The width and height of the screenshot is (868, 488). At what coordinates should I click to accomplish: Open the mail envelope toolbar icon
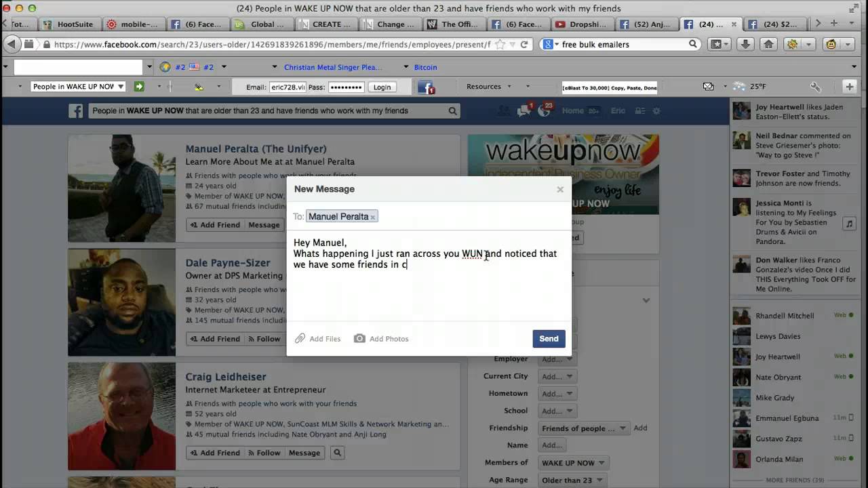click(x=708, y=86)
